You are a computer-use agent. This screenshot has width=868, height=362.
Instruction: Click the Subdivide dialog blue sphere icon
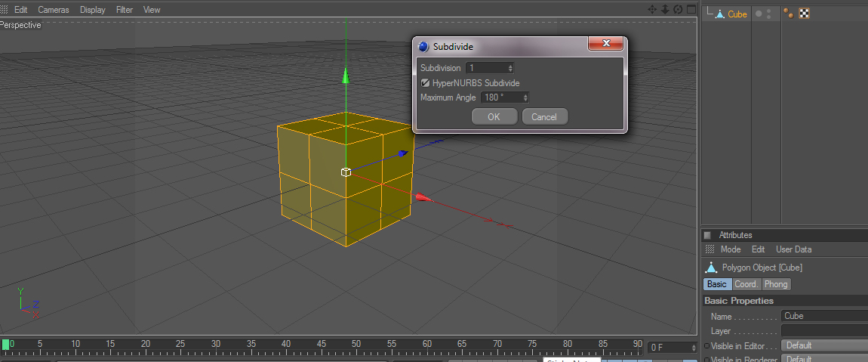coord(424,47)
